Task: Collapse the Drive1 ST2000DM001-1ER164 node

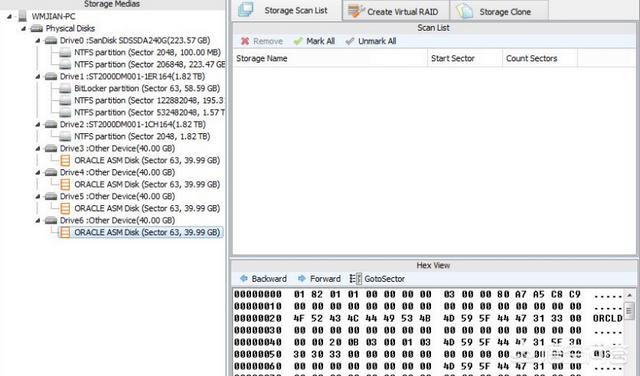Action: (x=38, y=77)
